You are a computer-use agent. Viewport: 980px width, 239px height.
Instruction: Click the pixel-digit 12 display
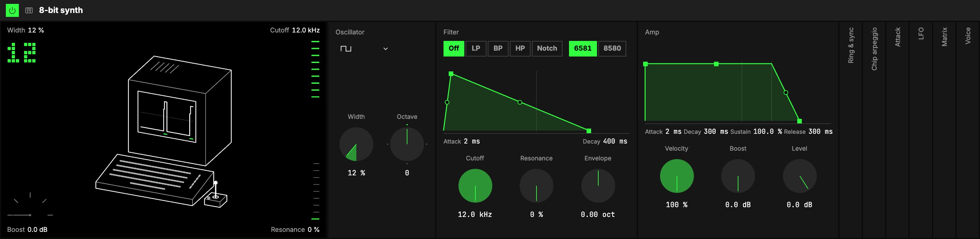(22, 52)
